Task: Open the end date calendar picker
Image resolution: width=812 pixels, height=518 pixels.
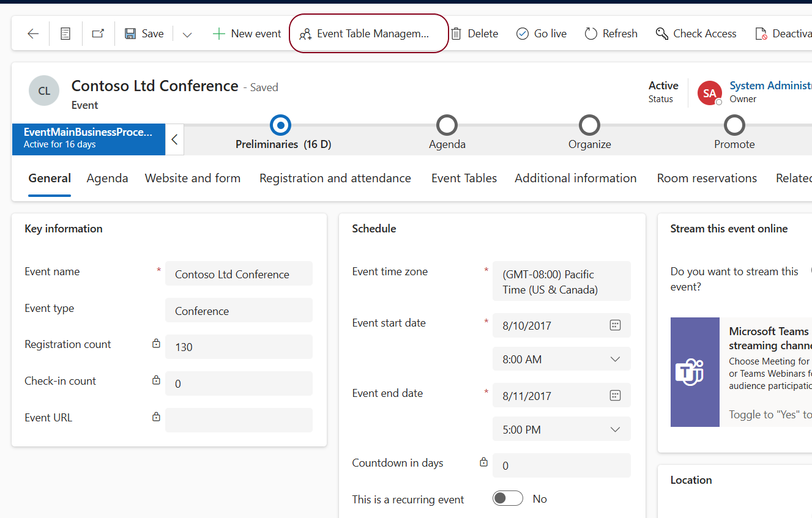Action: click(x=616, y=396)
